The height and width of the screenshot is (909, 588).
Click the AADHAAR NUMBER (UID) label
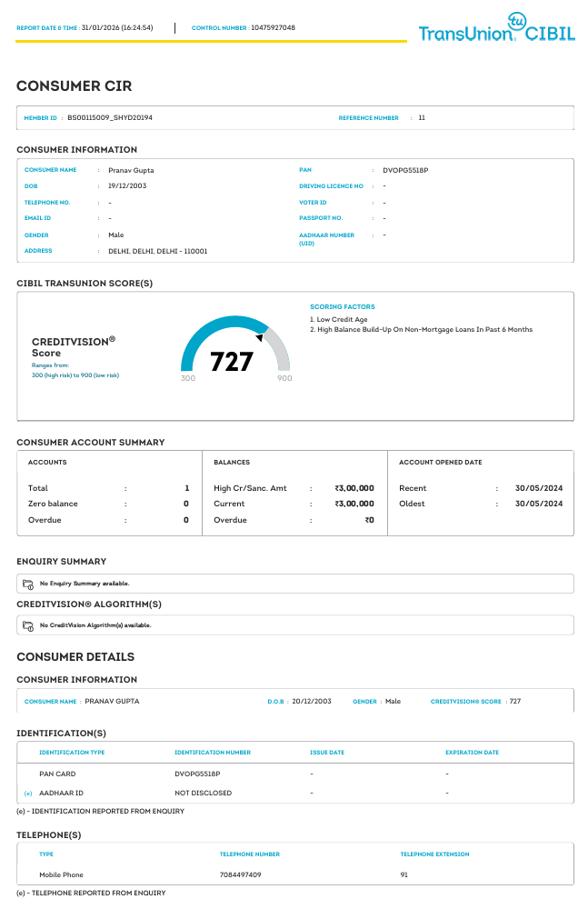click(326, 239)
